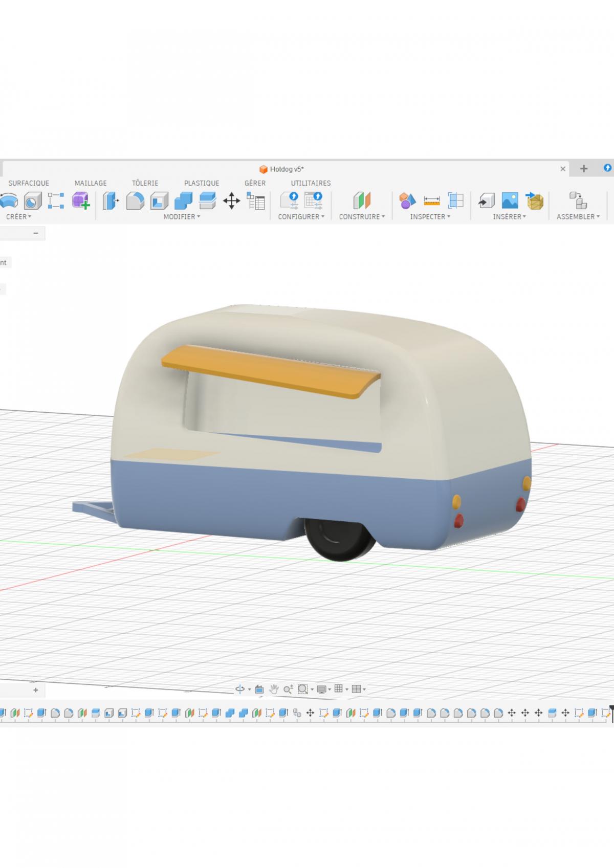The height and width of the screenshot is (868, 614).
Task: Open the MAILLAGE tab
Action: (x=91, y=183)
